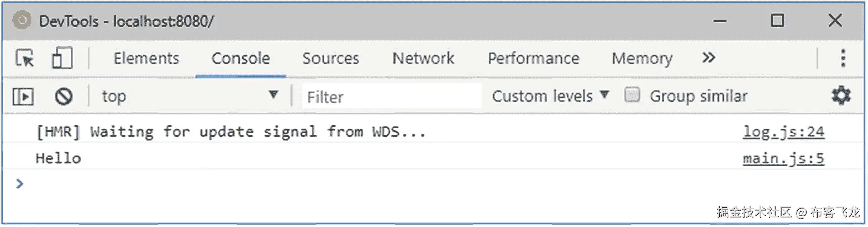Follow the main.js:5 source link

pyautogui.click(x=783, y=158)
